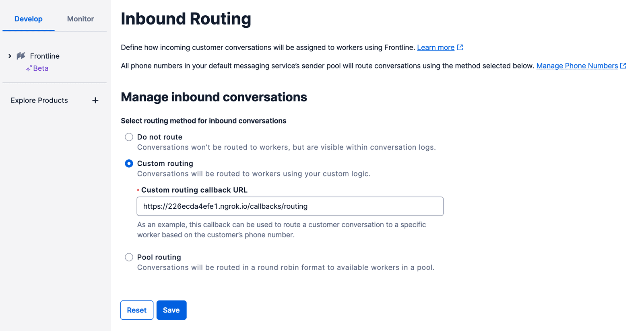Click the Save button

pos(171,310)
